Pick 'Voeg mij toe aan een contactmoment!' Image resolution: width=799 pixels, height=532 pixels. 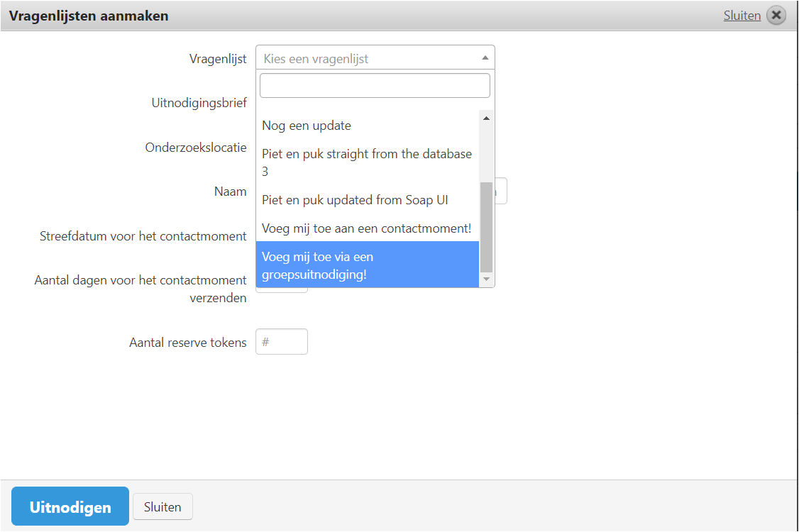coord(366,228)
